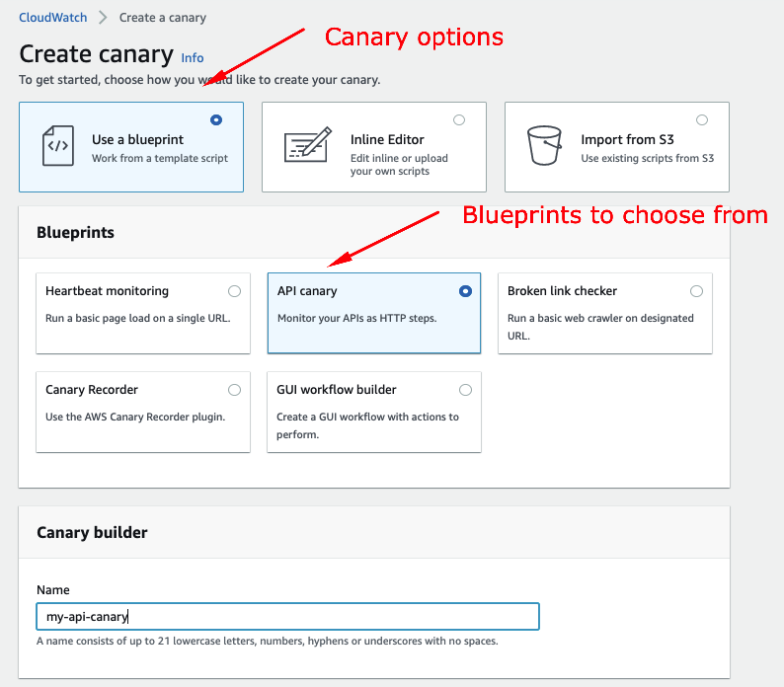The image size is (784, 687).
Task: Click the Inline Editor pencil icon
Action: click(x=308, y=145)
